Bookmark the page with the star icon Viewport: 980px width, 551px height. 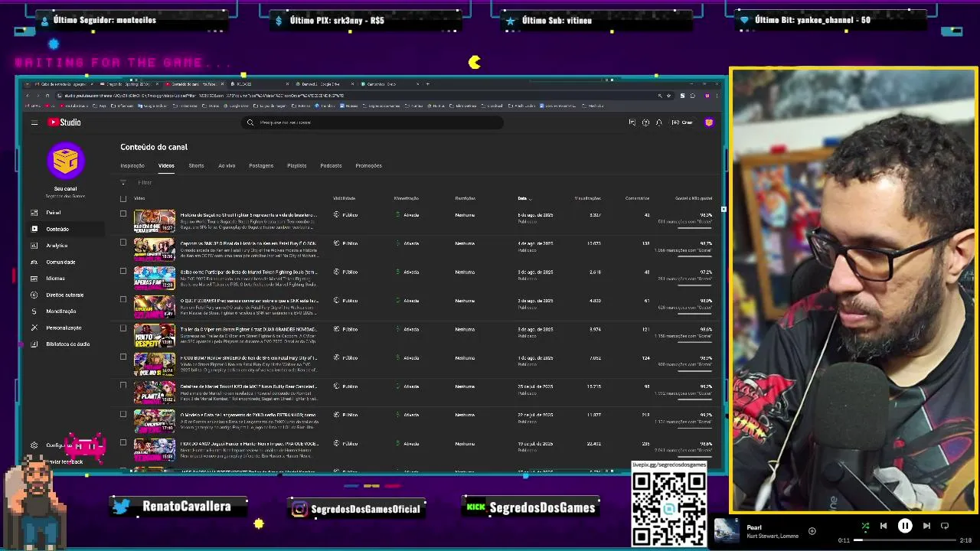(668, 96)
